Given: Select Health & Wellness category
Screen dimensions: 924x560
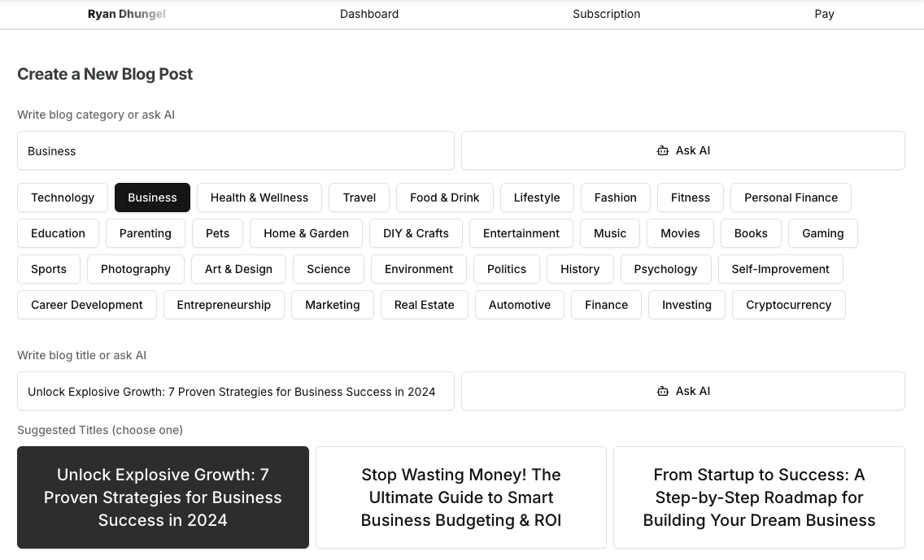Looking at the screenshot, I should pyautogui.click(x=259, y=198).
